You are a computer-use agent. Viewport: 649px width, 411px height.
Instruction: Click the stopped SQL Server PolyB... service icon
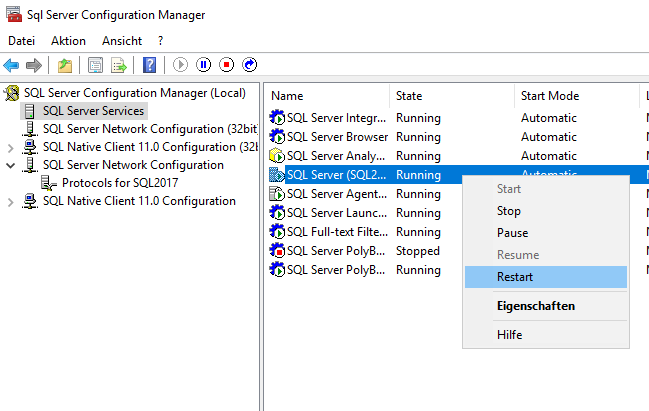tap(277, 251)
